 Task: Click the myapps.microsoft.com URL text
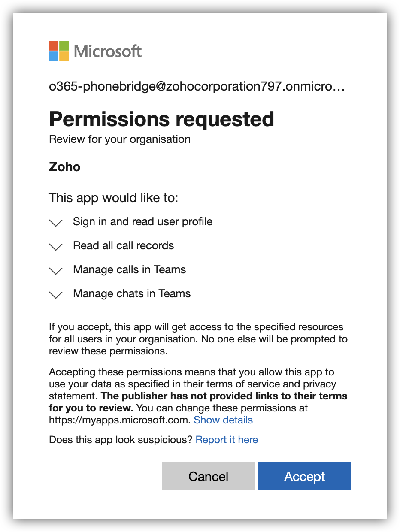119,420
